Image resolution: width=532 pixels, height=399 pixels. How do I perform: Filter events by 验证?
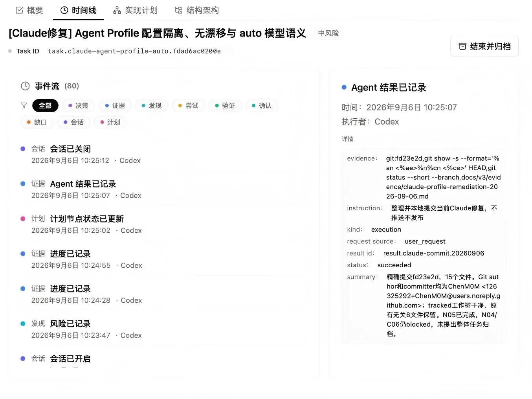[x=225, y=105]
